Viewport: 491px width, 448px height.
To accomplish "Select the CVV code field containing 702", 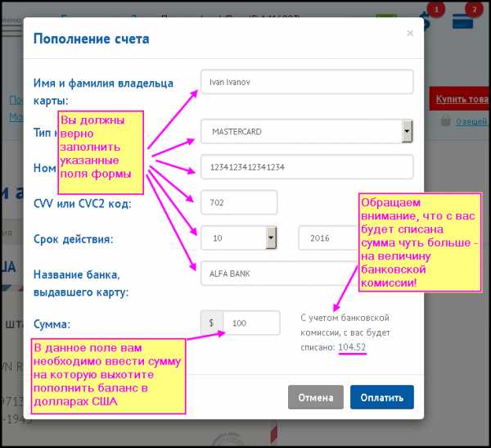I will [x=238, y=202].
